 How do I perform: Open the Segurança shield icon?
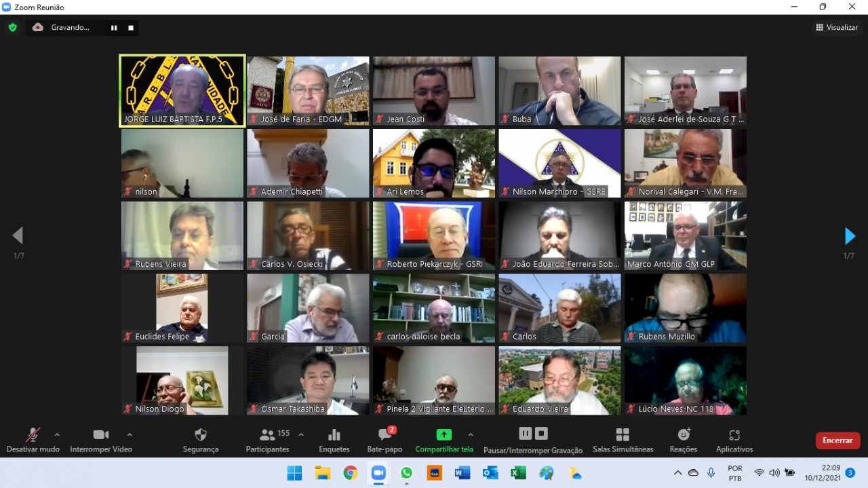coord(200,435)
